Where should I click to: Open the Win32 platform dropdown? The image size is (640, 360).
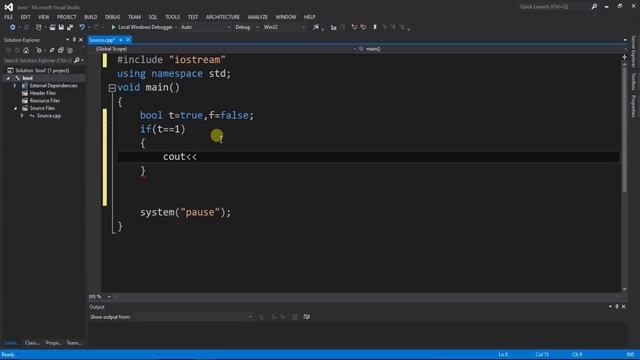pyautogui.click(x=284, y=27)
